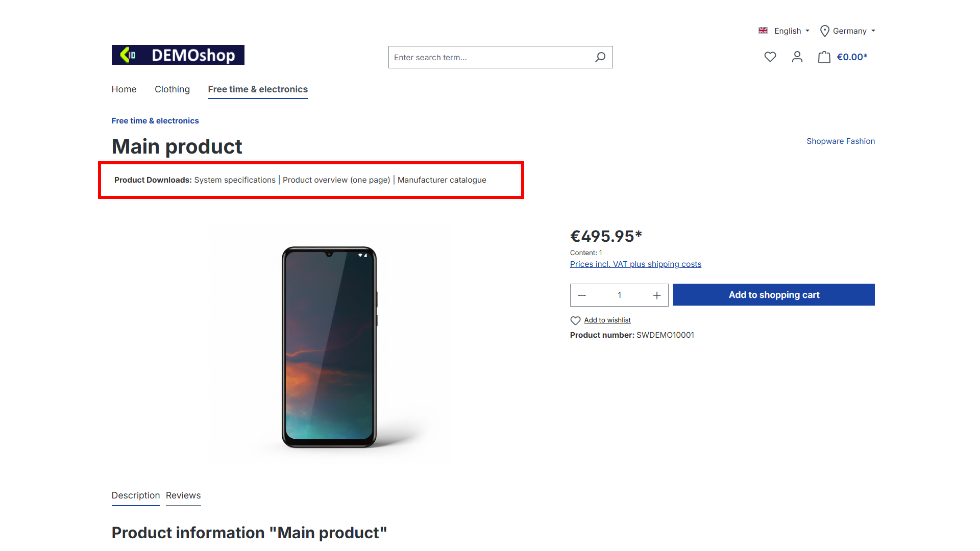Screen dimensions: 980x551
Task: Click the user account icon
Action: [796, 57]
